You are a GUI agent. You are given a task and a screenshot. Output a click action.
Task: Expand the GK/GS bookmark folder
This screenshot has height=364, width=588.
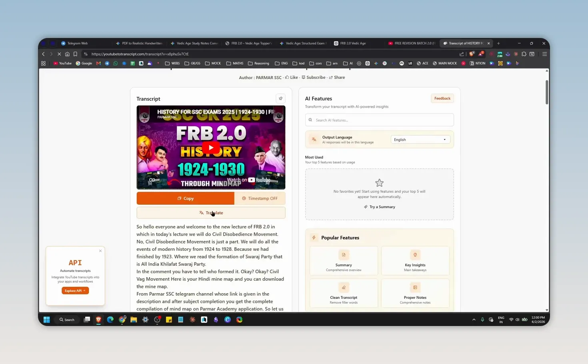(192, 63)
